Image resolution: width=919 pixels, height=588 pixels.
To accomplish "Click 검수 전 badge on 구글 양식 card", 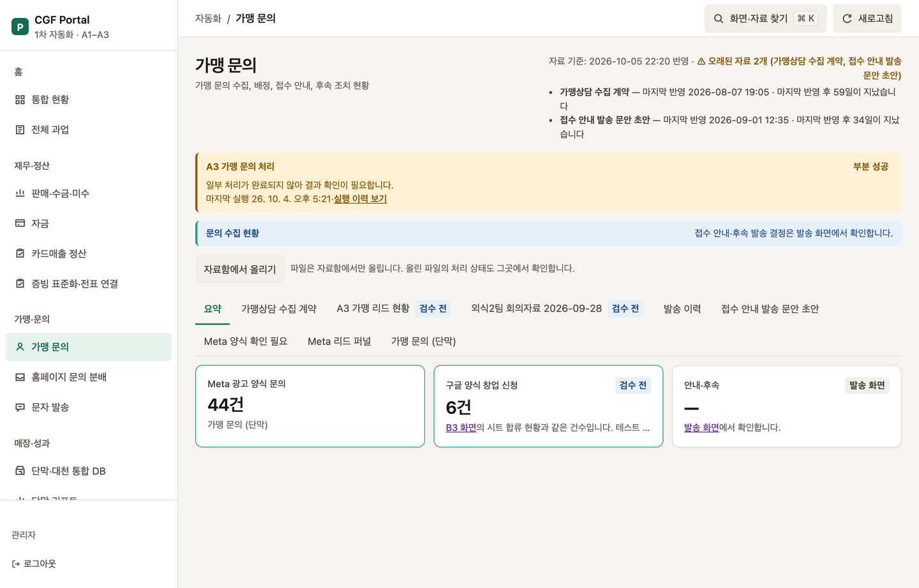I will point(633,385).
